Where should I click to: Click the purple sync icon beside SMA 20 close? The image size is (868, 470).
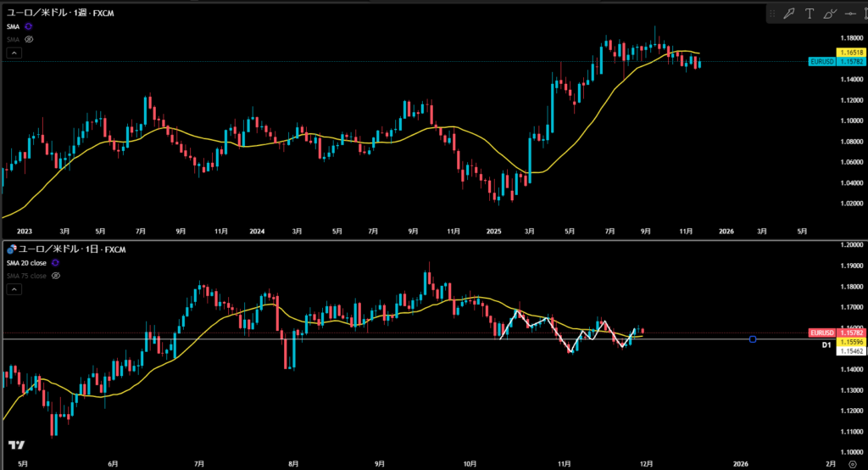click(55, 263)
